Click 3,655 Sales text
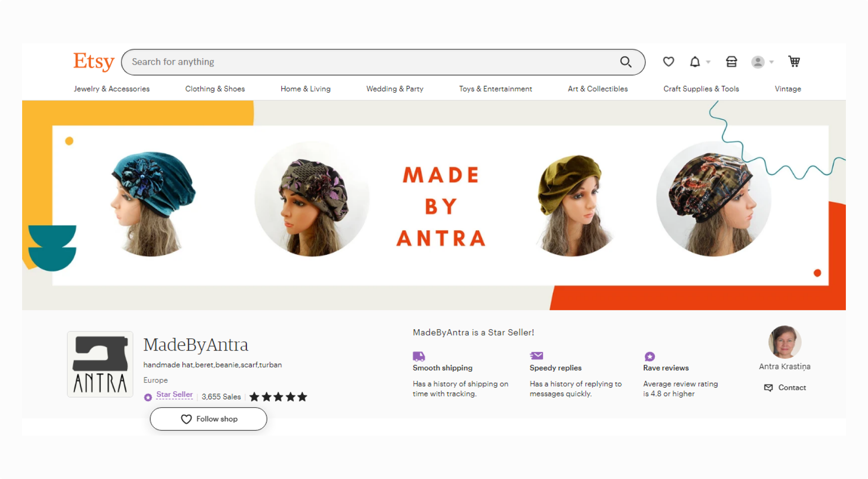Image resolution: width=868 pixels, height=479 pixels. coord(221,396)
